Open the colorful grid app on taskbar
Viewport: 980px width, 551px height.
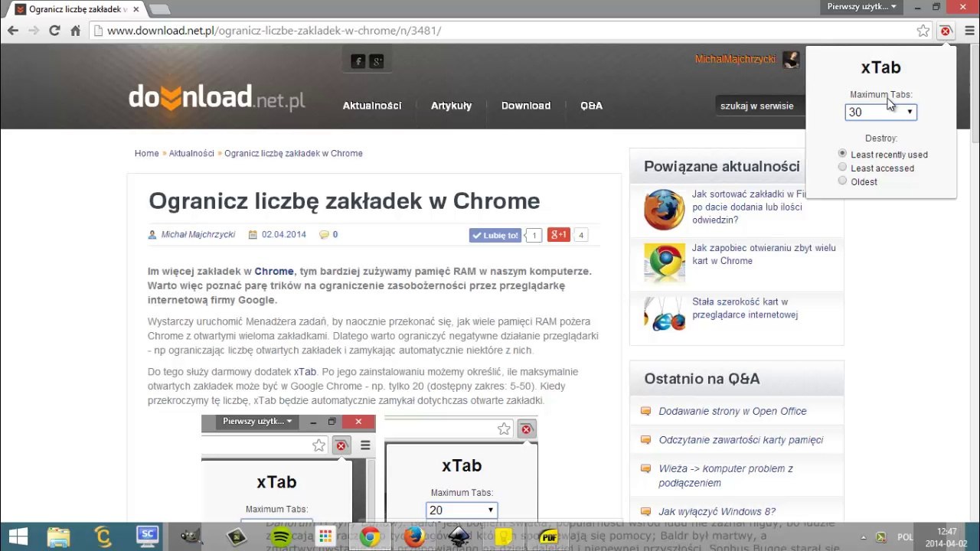click(325, 536)
